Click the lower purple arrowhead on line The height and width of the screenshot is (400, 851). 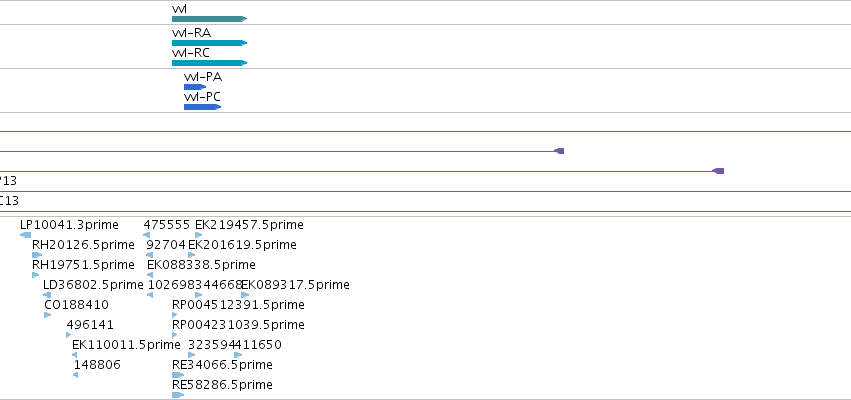[718, 171]
